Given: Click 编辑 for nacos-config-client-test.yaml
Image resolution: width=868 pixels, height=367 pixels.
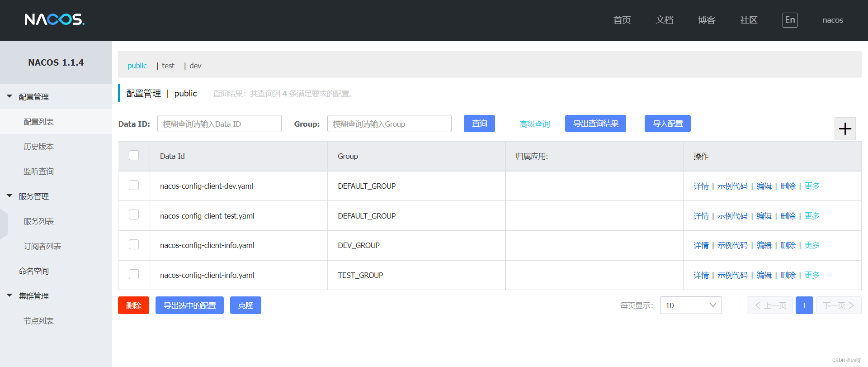Looking at the screenshot, I should [x=764, y=216].
